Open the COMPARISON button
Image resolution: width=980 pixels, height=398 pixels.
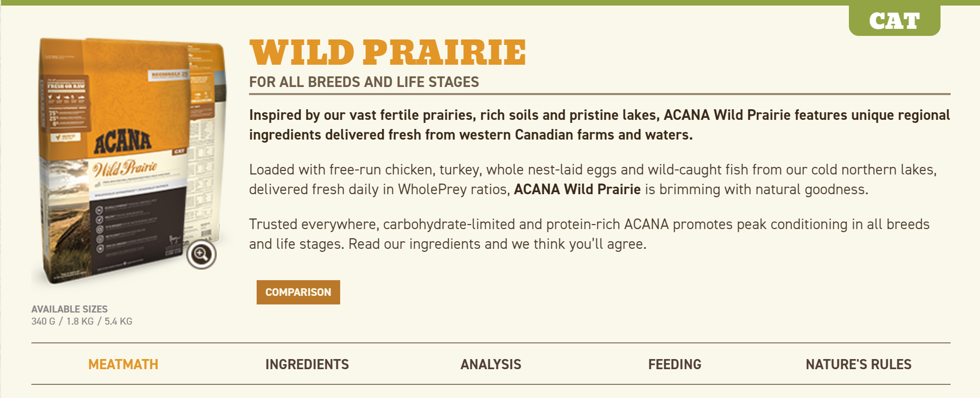pyautogui.click(x=298, y=292)
